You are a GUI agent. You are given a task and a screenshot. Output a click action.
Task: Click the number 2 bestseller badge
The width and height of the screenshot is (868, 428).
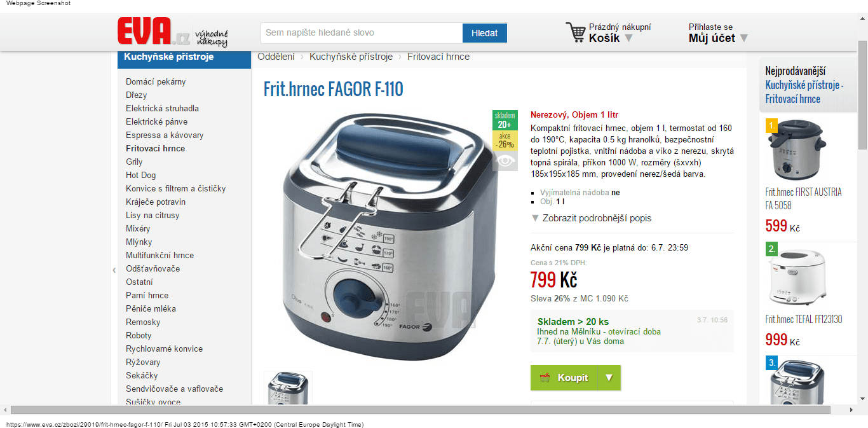pyautogui.click(x=771, y=249)
